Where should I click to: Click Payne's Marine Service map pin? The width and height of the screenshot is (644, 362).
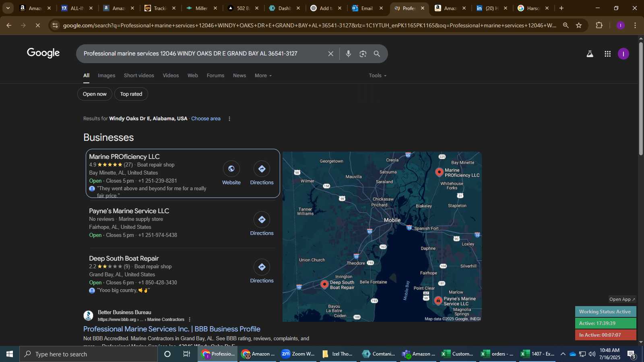point(438,300)
